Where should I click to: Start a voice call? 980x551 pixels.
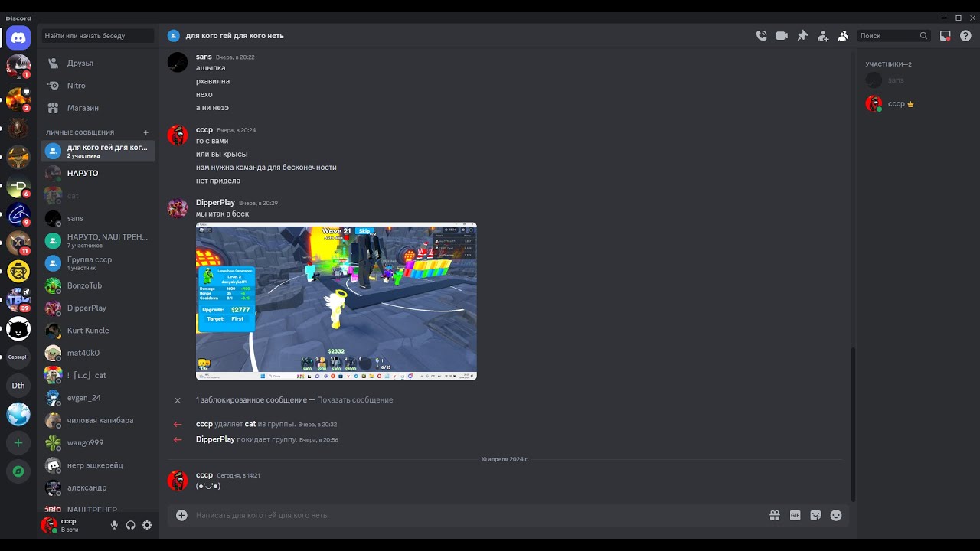(x=761, y=35)
